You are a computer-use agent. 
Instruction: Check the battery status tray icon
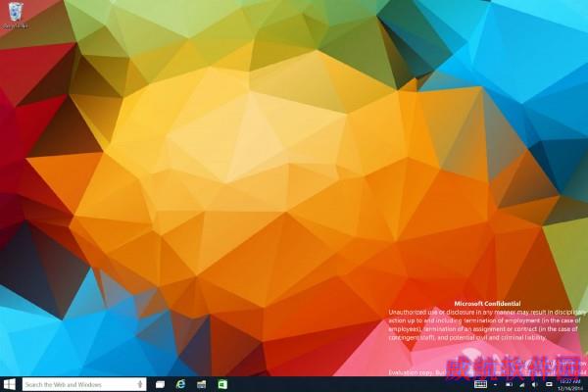tap(509, 385)
